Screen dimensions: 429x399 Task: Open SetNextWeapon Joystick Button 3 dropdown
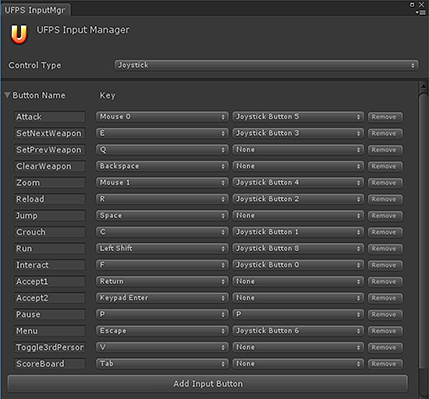(298, 133)
